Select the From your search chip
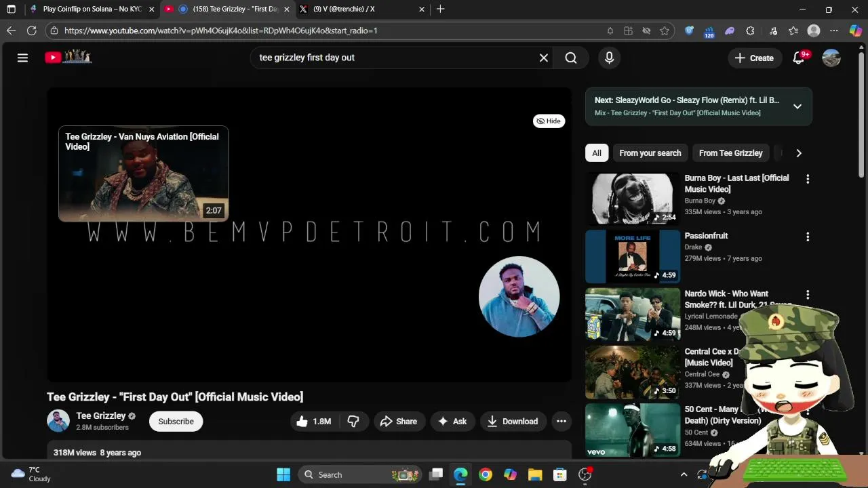The width and height of the screenshot is (868, 488). pyautogui.click(x=650, y=153)
